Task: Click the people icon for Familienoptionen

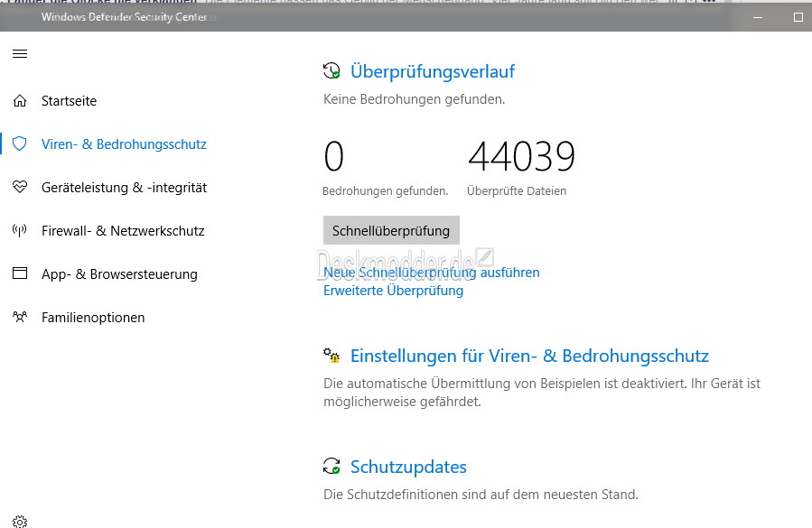Action: pos(20,317)
